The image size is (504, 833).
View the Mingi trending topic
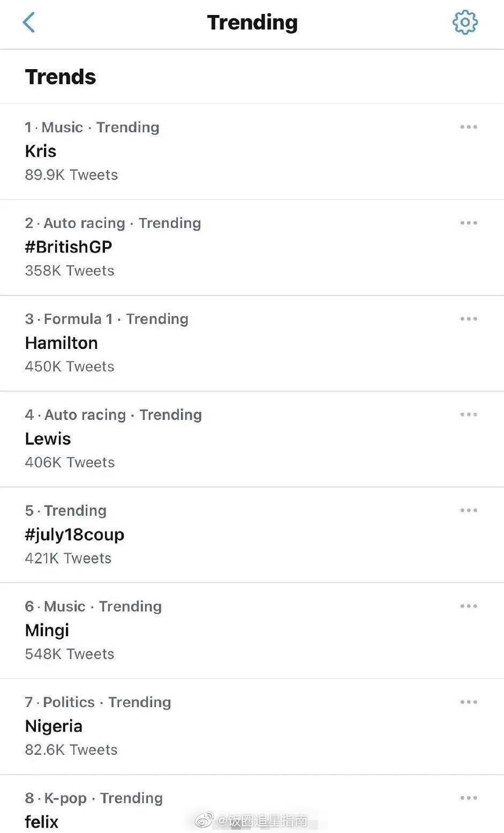pos(47,630)
